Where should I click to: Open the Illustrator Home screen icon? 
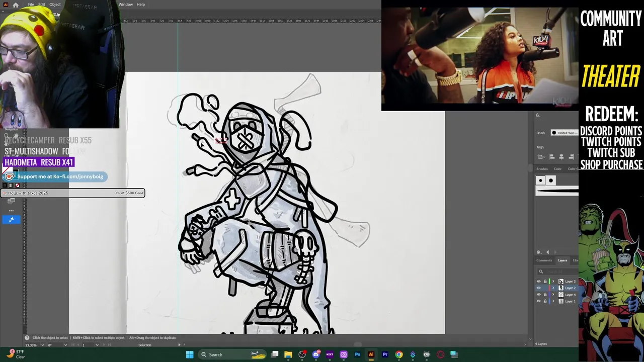click(16, 5)
